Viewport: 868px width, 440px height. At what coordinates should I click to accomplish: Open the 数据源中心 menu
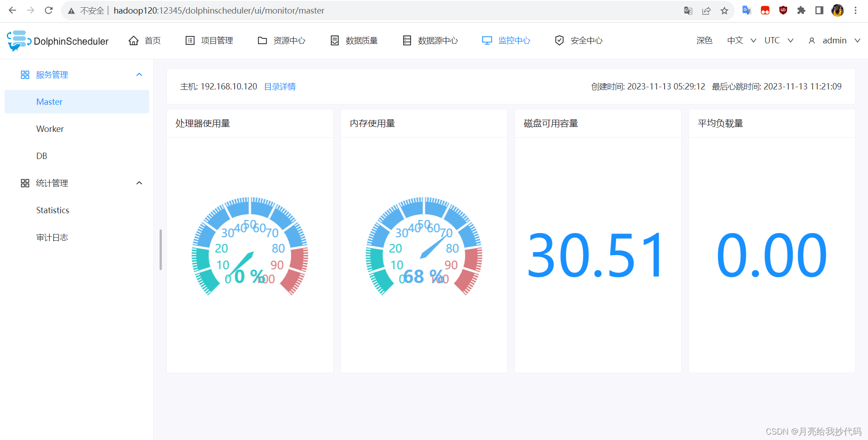pyautogui.click(x=430, y=41)
